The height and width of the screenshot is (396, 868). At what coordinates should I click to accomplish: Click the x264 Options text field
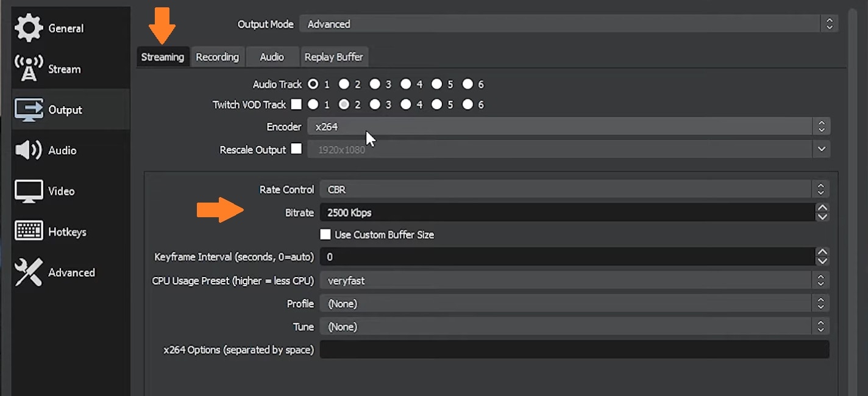(x=574, y=350)
